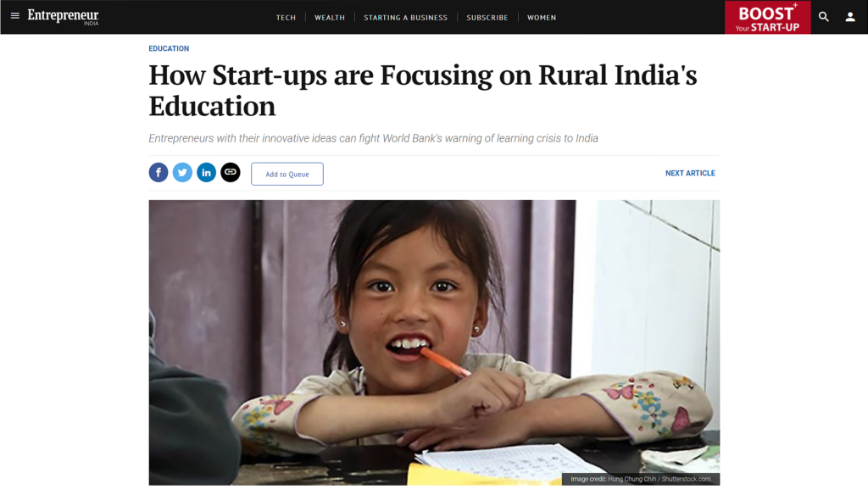Click the article headline about Rural India
Viewport: 868px width, 489px height.
pyautogui.click(x=423, y=90)
